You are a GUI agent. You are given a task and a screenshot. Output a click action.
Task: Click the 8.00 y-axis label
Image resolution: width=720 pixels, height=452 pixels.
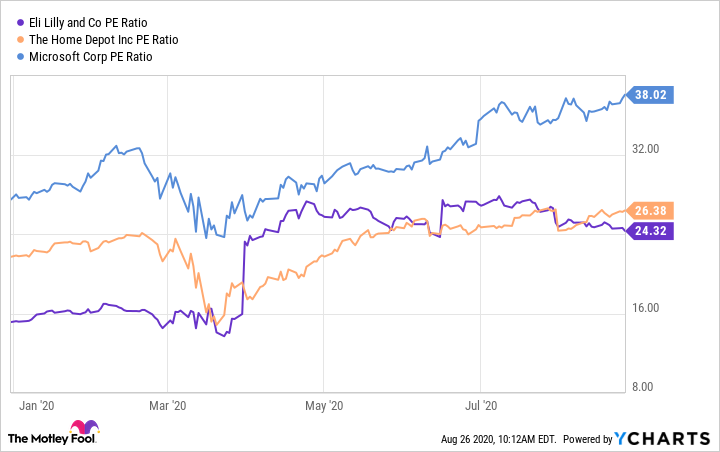click(x=649, y=387)
